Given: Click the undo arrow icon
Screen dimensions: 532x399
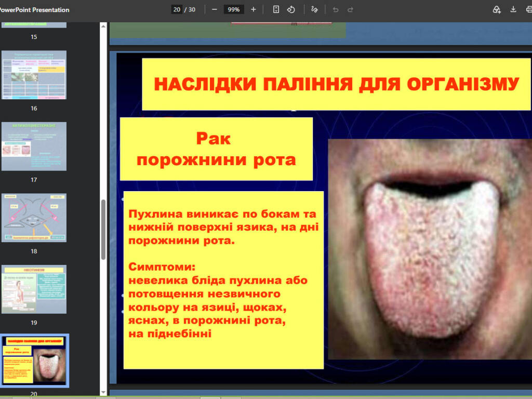Looking at the screenshot, I should [x=336, y=9].
